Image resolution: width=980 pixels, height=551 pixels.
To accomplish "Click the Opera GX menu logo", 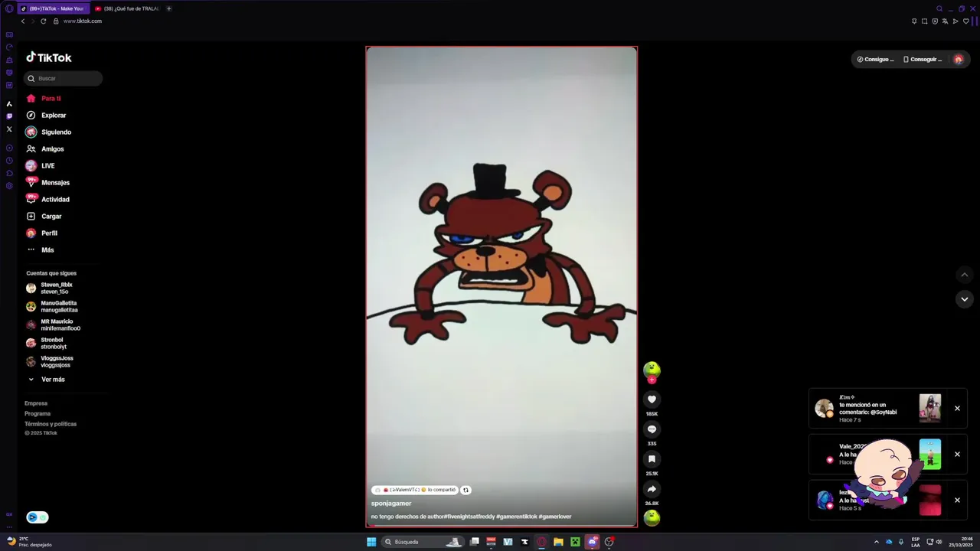I will click(x=9, y=8).
